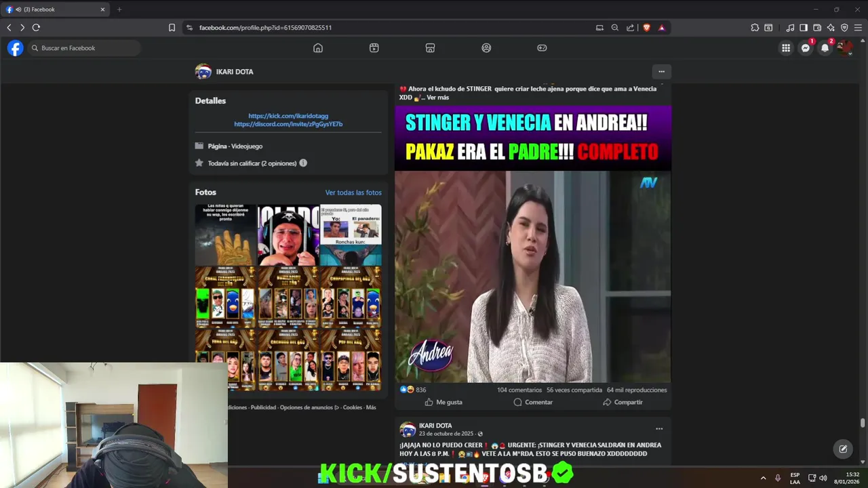868x488 pixels.
Task: Open the taskbar volume icon
Action: [823, 478]
